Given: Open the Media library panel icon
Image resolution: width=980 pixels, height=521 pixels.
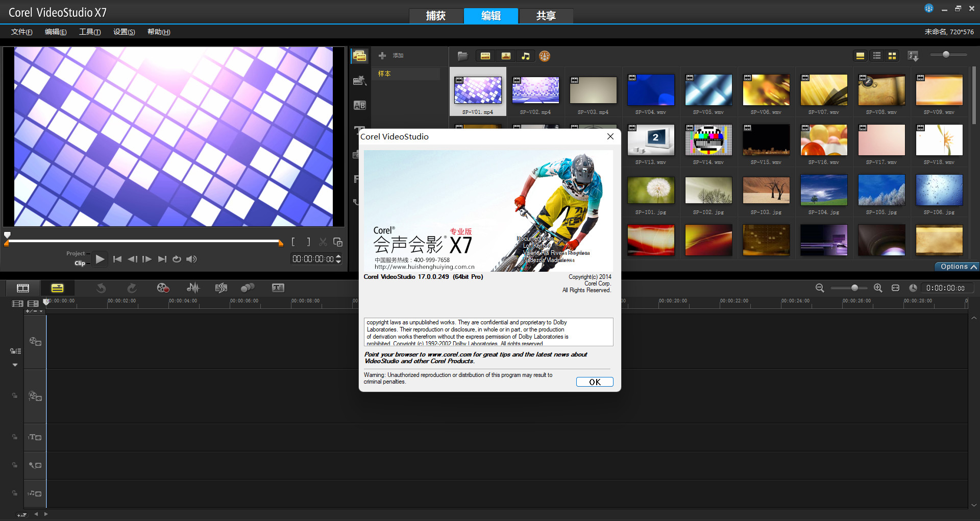Looking at the screenshot, I should pos(360,56).
